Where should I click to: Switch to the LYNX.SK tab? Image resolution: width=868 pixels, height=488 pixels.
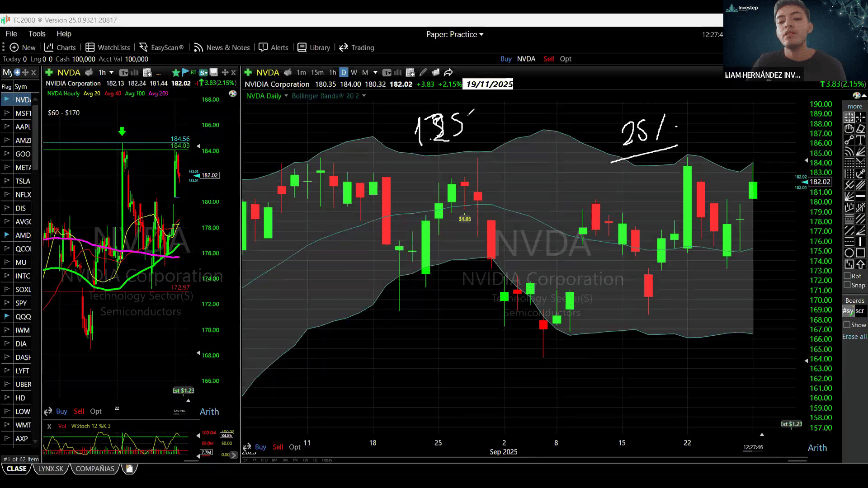(51, 469)
